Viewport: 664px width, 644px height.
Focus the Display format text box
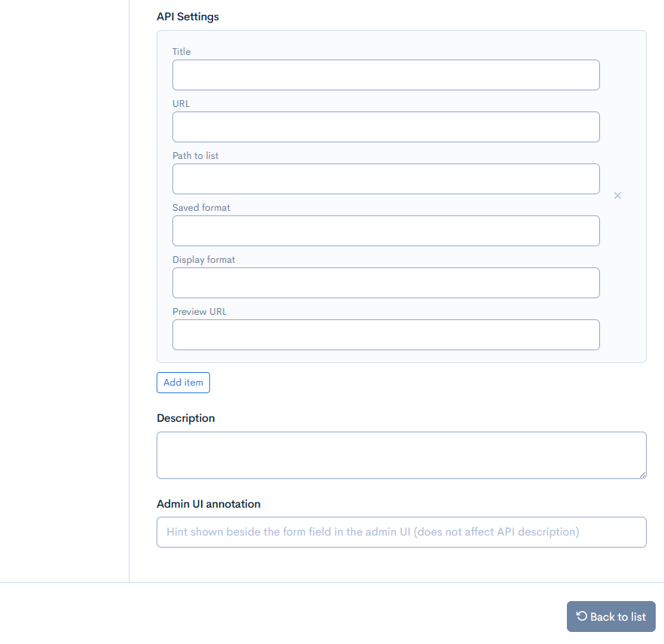coord(385,282)
